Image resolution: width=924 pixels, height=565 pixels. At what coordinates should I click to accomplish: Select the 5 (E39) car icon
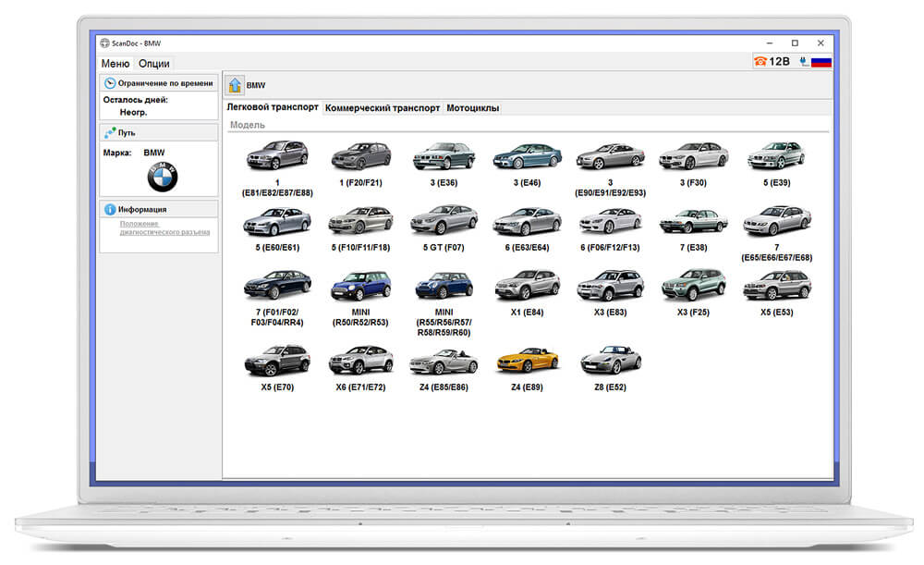[776, 164]
